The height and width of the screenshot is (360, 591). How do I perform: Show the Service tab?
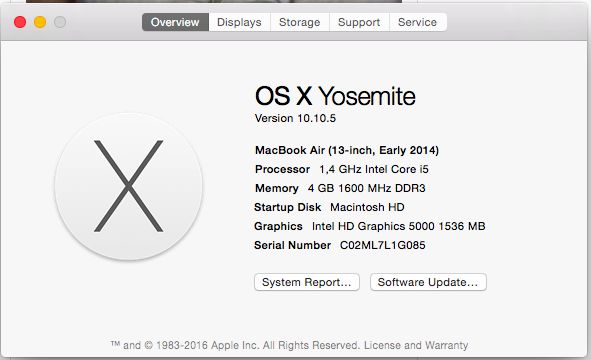pos(418,22)
